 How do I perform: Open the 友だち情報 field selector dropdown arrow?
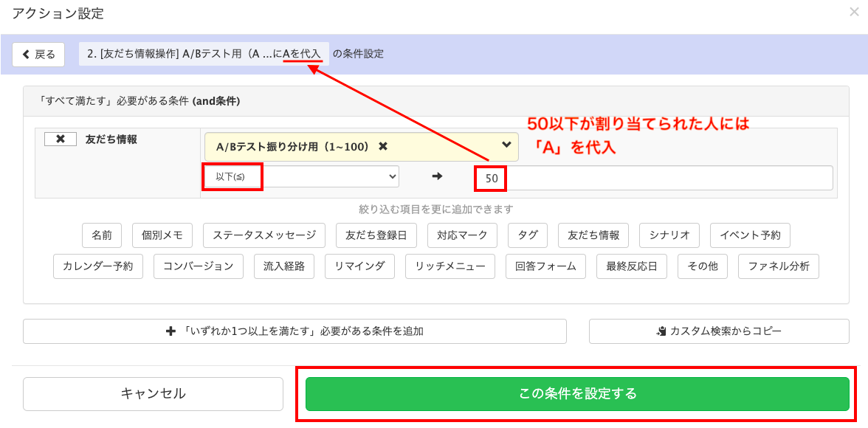(x=508, y=146)
